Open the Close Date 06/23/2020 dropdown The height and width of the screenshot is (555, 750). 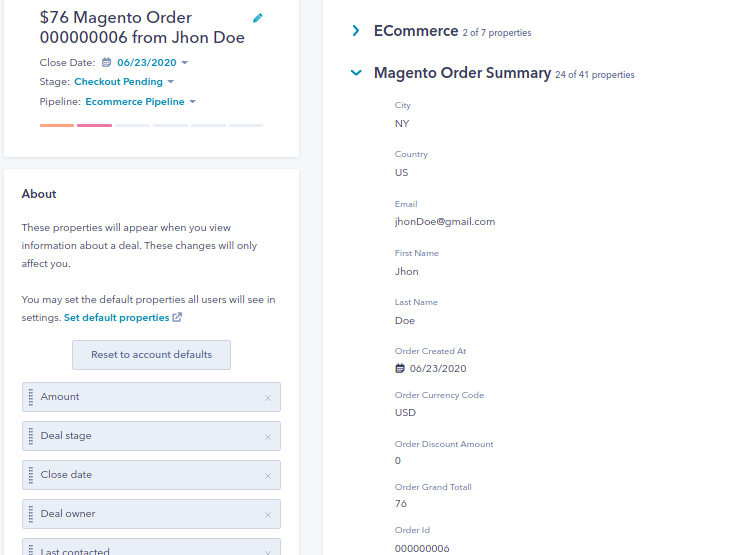153,62
